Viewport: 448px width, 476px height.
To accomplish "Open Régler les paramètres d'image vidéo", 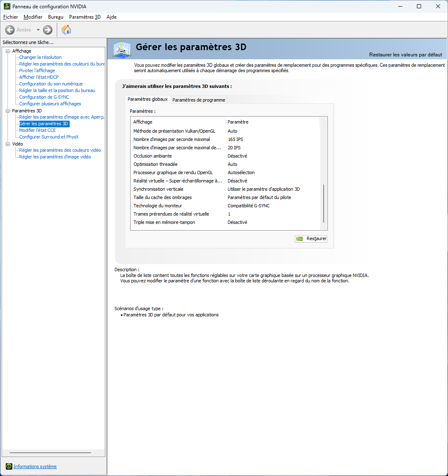I will [55, 157].
